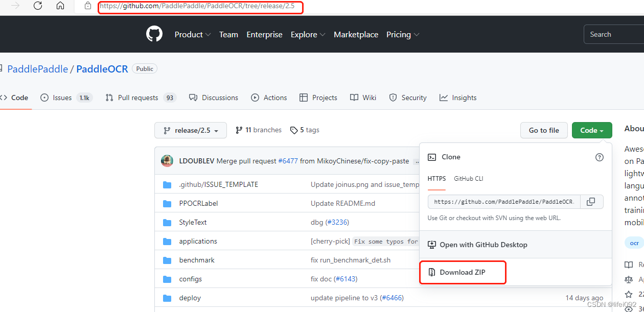
Task: Open issue link #3236
Action: [x=337, y=222]
